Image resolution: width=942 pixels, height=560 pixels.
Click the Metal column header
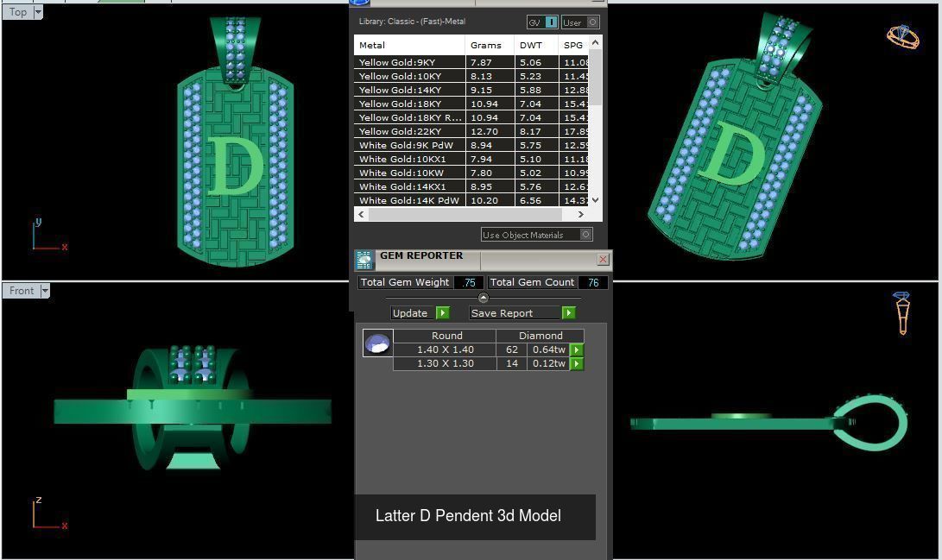click(409, 45)
